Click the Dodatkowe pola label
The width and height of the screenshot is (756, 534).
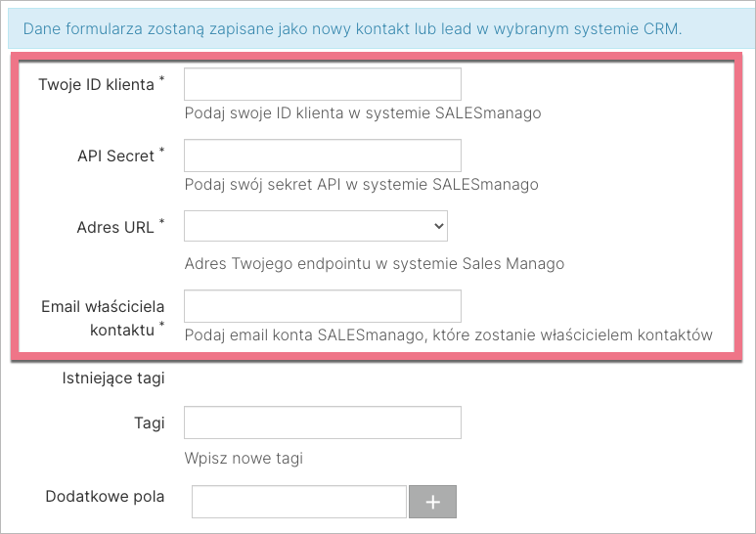105,496
